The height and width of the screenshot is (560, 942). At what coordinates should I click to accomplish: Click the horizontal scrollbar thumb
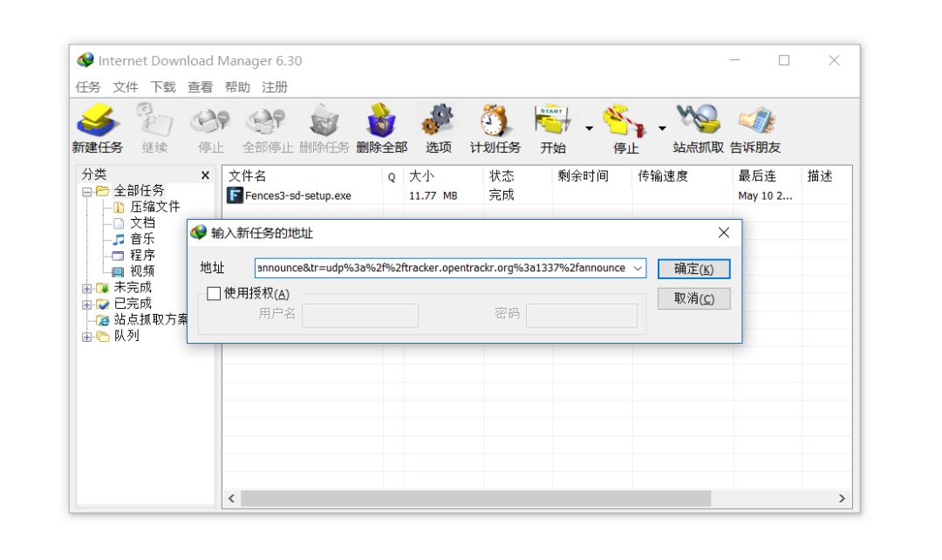pos(476,499)
